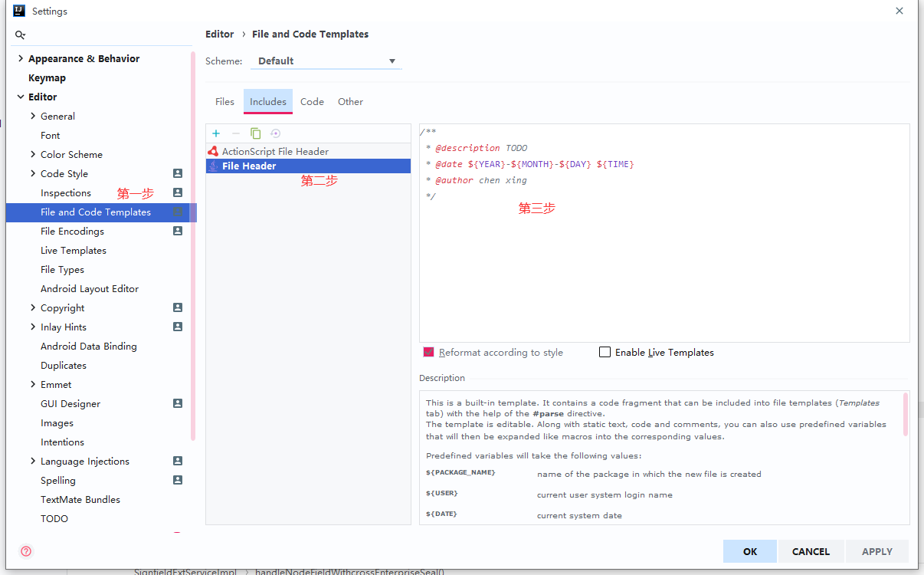Select File Encodings settings item
The image size is (924, 575).
coord(72,231)
